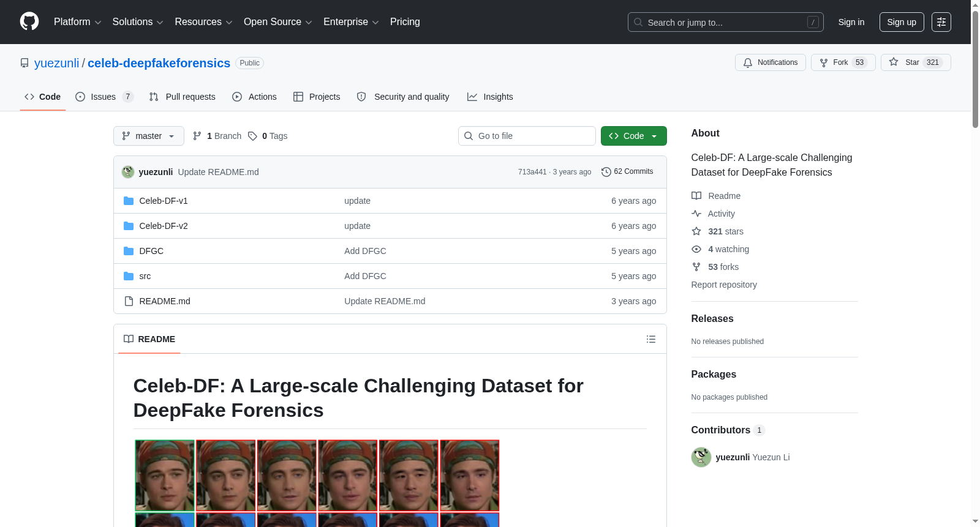Click the README.md file icon

[x=129, y=301]
